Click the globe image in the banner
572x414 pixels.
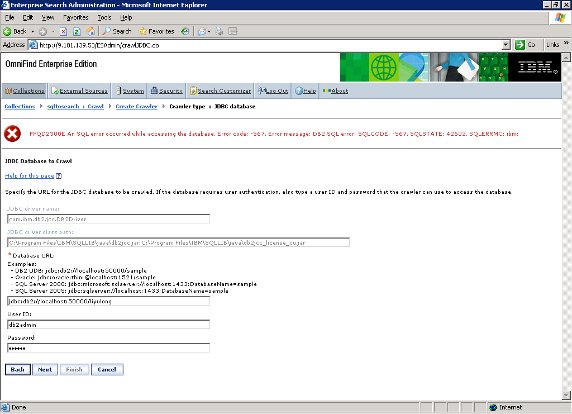point(383,67)
